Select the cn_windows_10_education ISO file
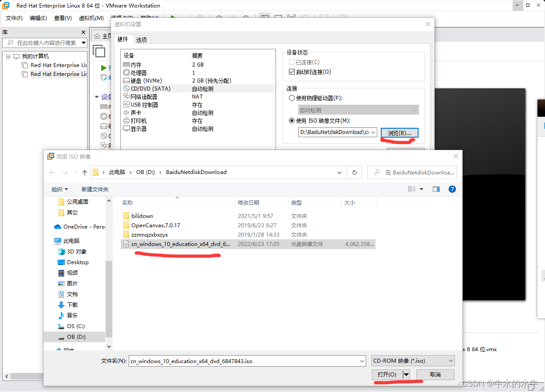This screenshot has height=392, width=545. (x=248, y=244)
